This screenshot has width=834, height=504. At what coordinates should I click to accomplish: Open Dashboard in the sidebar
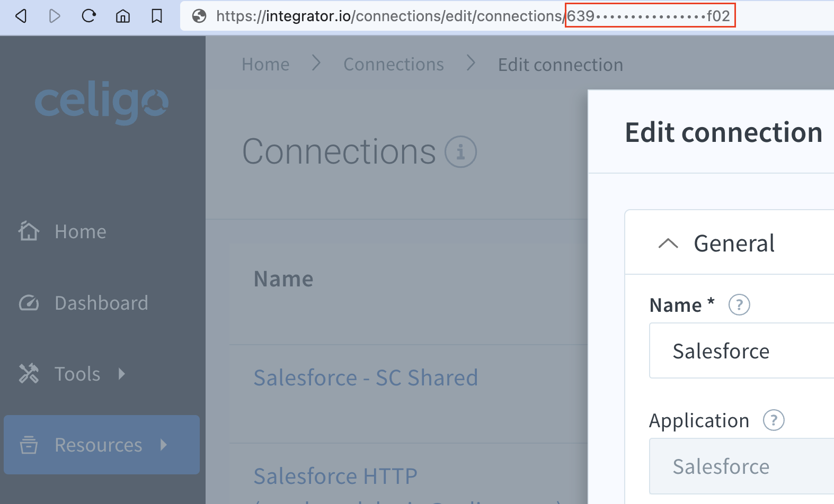(x=101, y=303)
